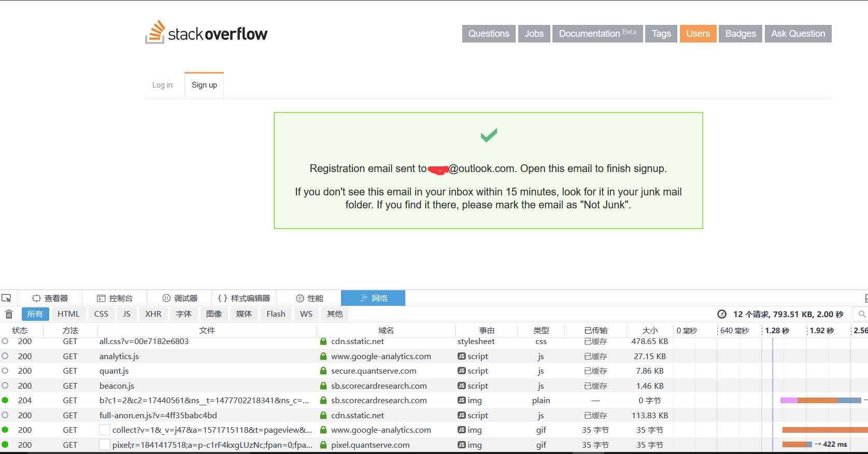The height and width of the screenshot is (454, 868).
Task: Select the quant.js request
Action: click(434, 371)
